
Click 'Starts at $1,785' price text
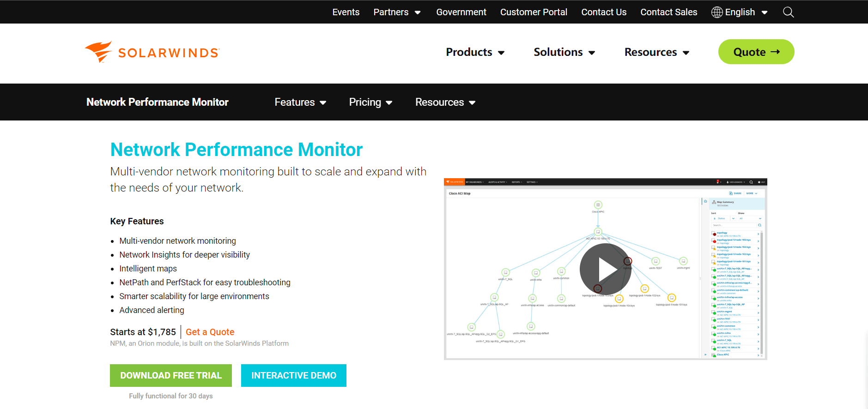click(143, 332)
